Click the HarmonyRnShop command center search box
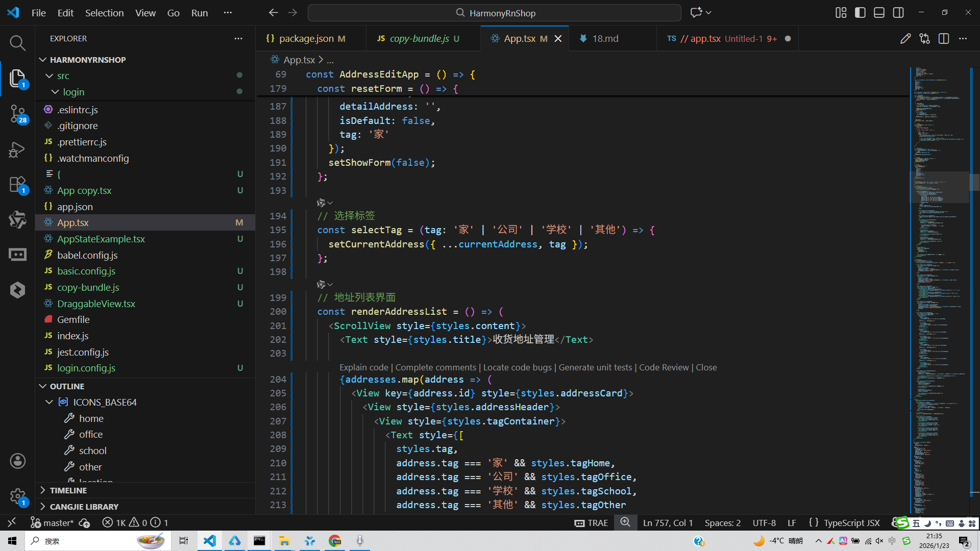The width and height of the screenshot is (980, 551). [x=494, y=13]
